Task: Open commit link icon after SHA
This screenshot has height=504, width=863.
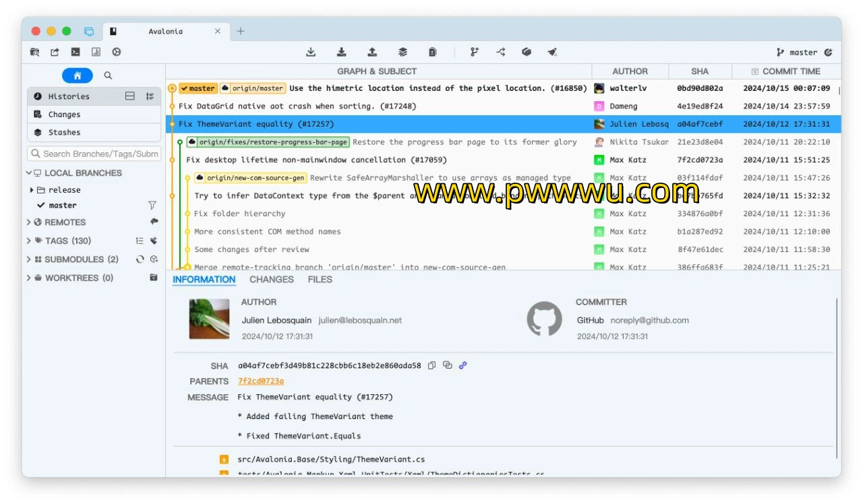Action: [x=463, y=365]
